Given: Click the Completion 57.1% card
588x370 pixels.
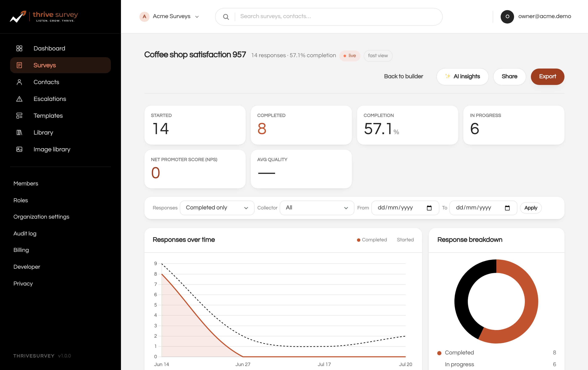Looking at the screenshot, I should [407, 125].
